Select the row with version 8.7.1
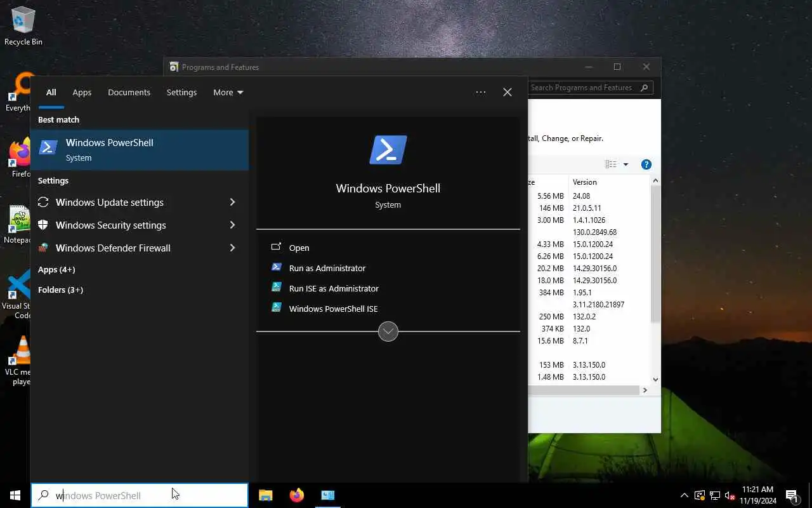812x508 pixels. point(589,341)
